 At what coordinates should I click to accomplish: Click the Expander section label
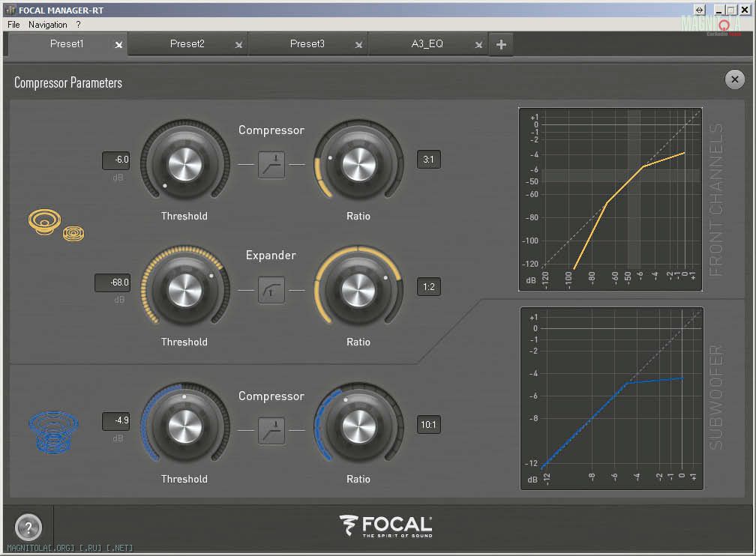(x=271, y=256)
